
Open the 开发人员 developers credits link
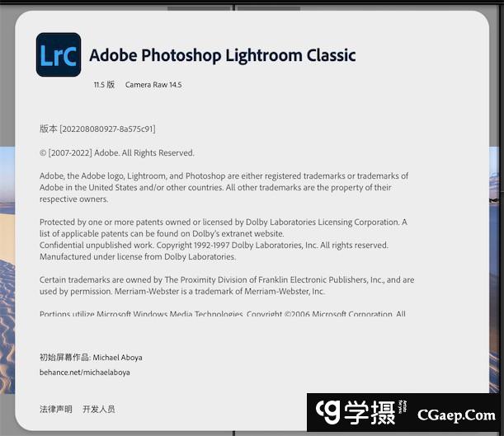coord(99,409)
